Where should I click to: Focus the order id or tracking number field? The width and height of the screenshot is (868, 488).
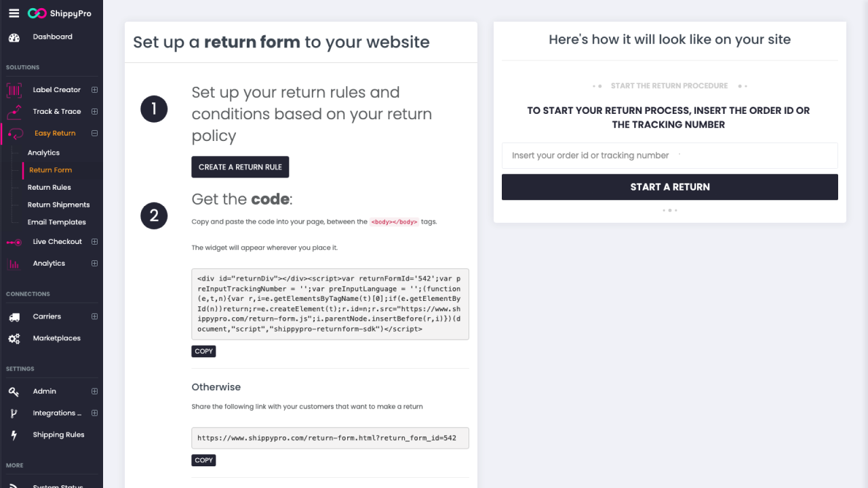coord(669,155)
